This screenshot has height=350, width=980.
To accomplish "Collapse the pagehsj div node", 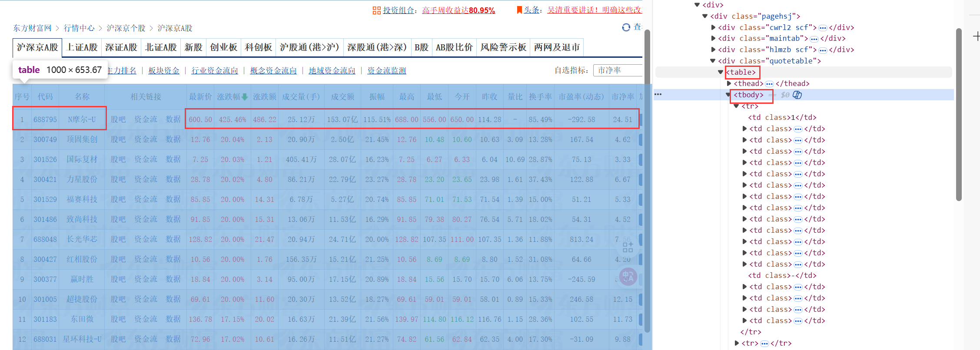I will 705,16.
